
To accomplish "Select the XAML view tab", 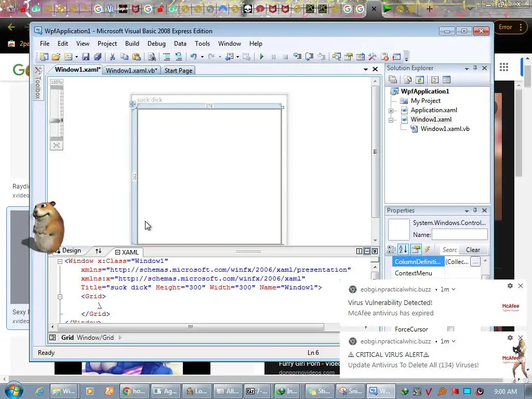I will (127, 252).
